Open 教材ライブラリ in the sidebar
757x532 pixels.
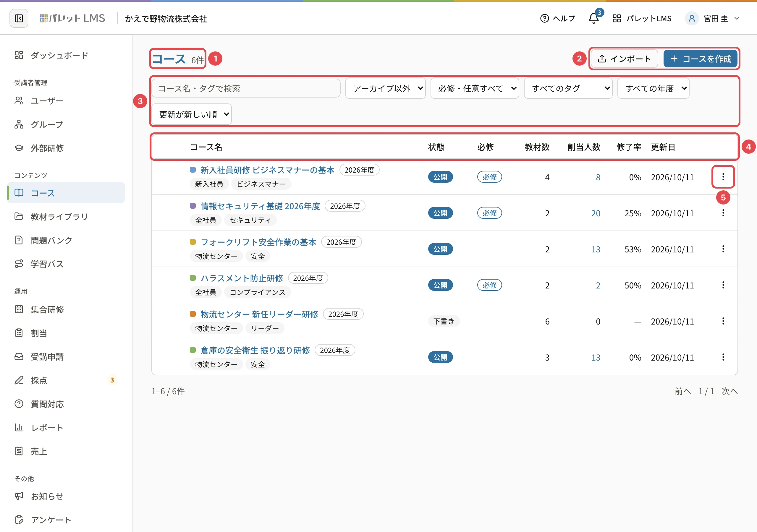[66, 217]
